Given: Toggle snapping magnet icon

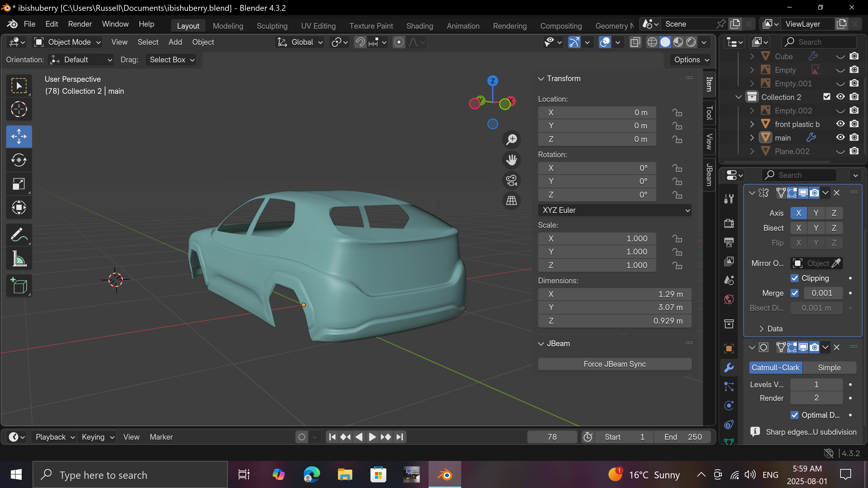Looking at the screenshot, I should click(360, 42).
